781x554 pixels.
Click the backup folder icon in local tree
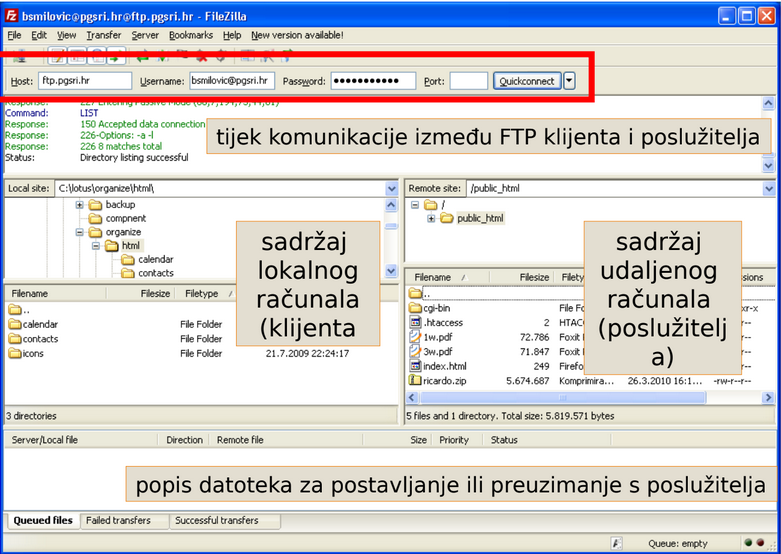click(95, 205)
